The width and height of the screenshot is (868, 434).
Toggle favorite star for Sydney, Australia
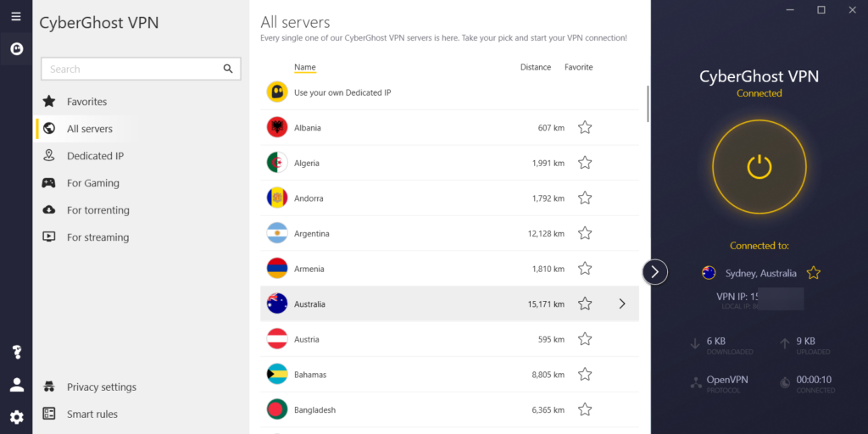click(x=814, y=273)
